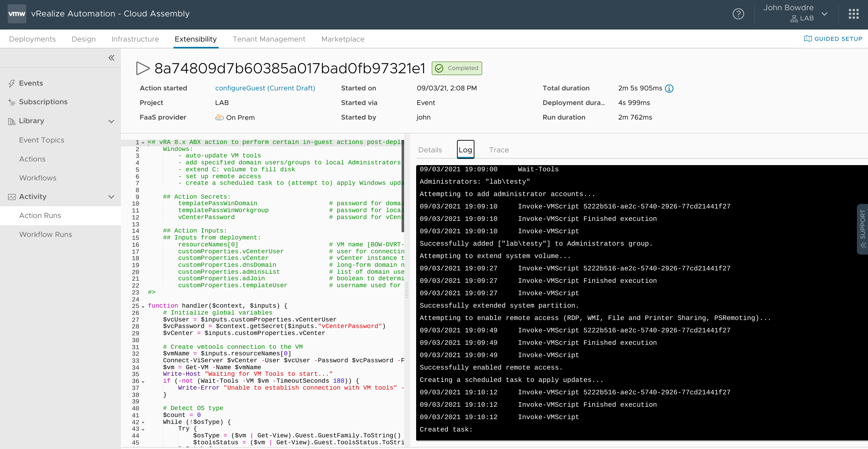
Task: Open configureGuest (Current Draft) link
Action: pyautogui.click(x=265, y=88)
